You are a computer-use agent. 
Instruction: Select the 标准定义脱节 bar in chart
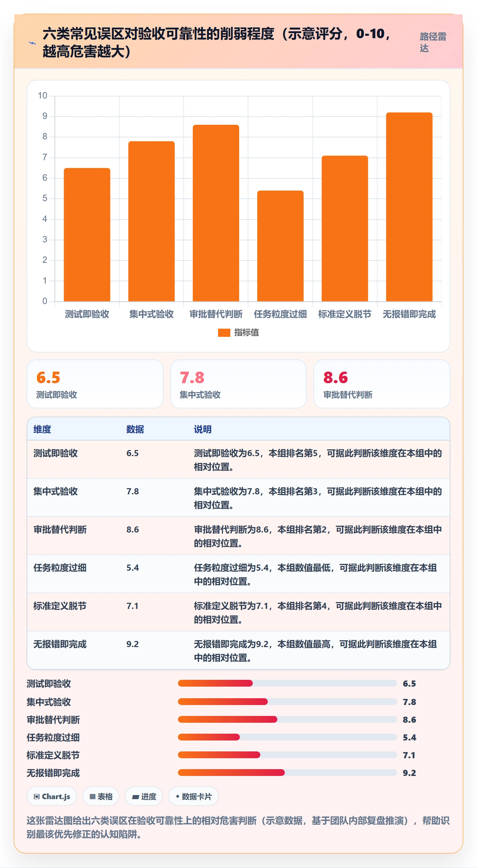(345, 228)
